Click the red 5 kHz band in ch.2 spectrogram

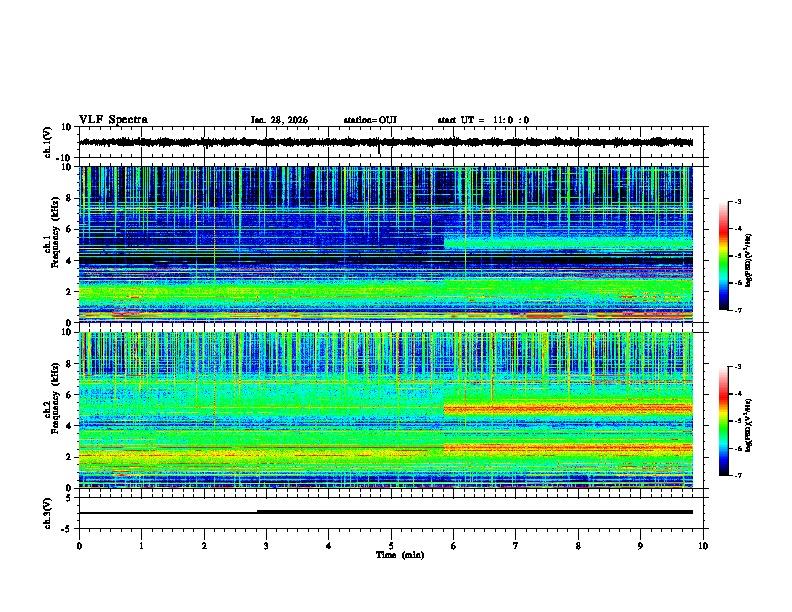pyautogui.click(x=568, y=409)
